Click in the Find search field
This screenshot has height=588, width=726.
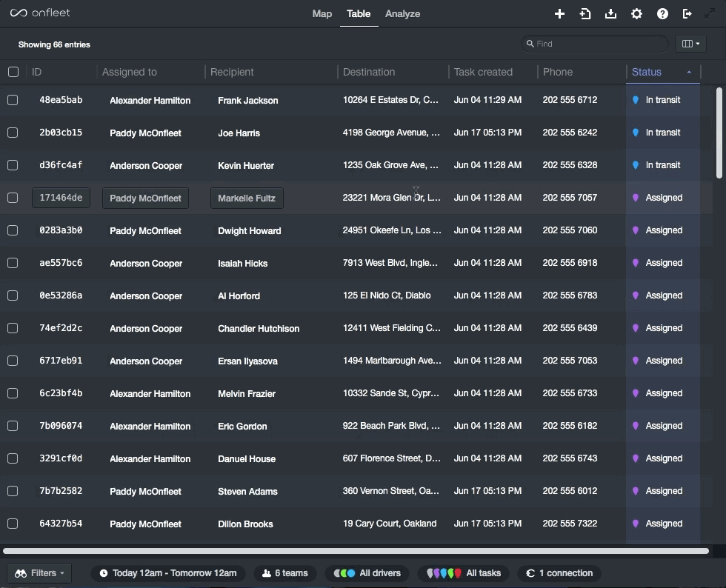[595, 44]
